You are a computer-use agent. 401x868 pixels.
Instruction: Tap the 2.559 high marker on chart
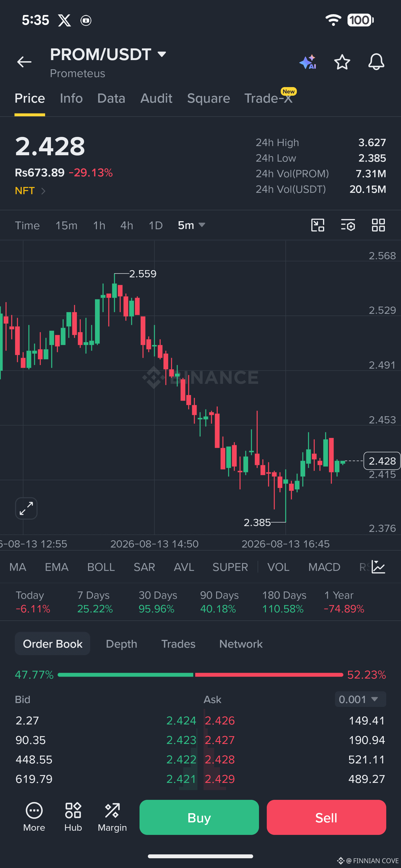(x=143, y=273)
